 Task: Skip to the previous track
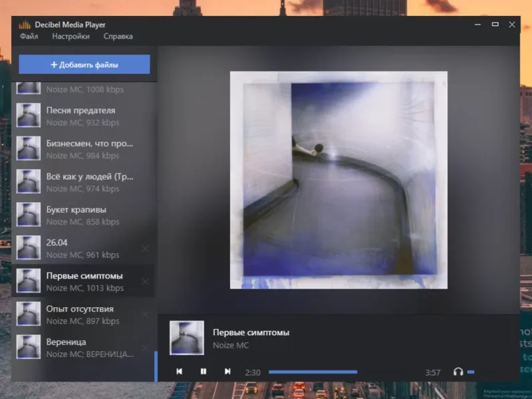coord(180,372)
